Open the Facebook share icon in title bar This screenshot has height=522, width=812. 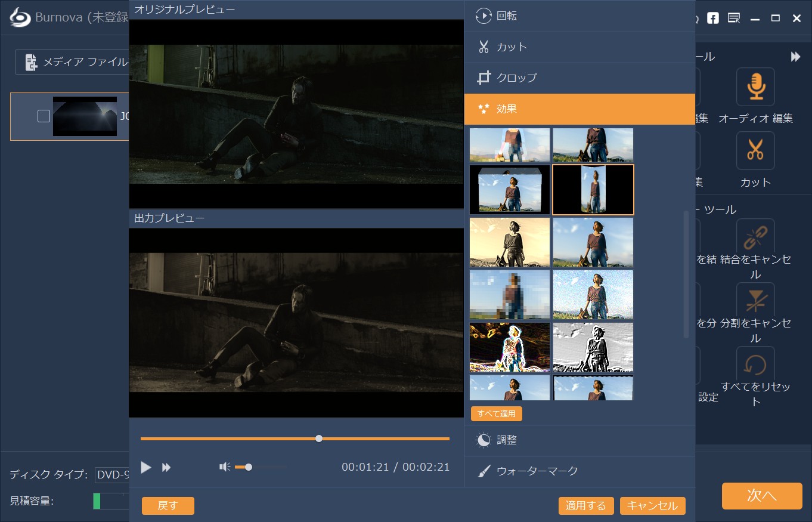pyautogui.click(x=712, y=18)
